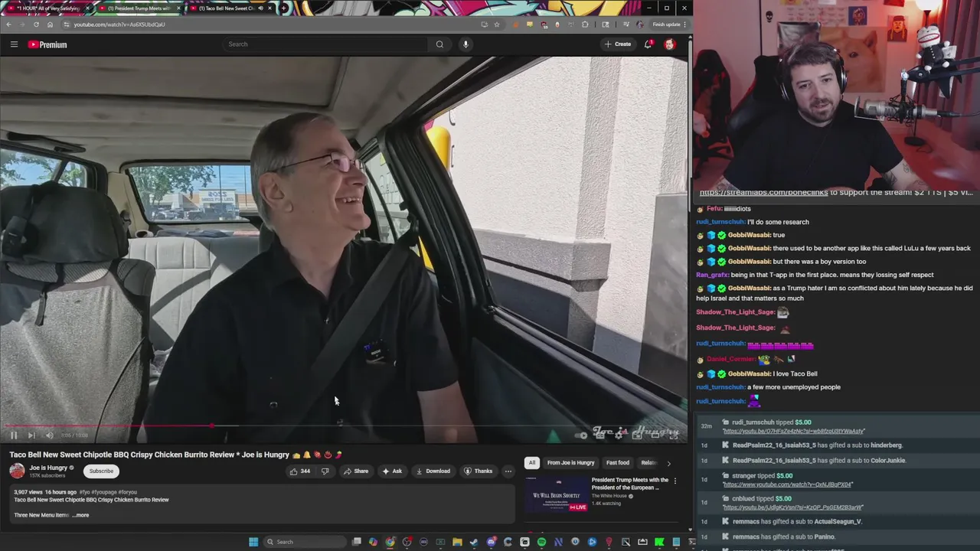Start voice search with the microphone icon
The width and height of the screenshot is (980, 551).
(x=465, y=44)
